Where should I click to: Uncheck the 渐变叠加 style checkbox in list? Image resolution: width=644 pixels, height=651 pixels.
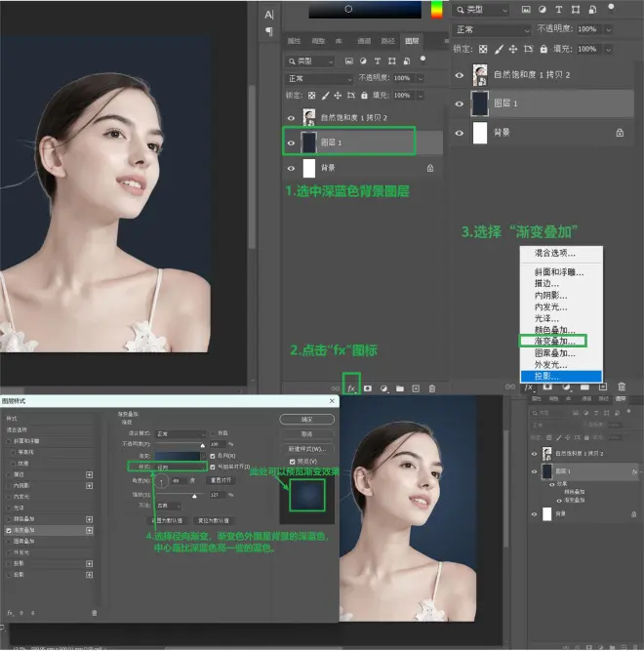9,529
